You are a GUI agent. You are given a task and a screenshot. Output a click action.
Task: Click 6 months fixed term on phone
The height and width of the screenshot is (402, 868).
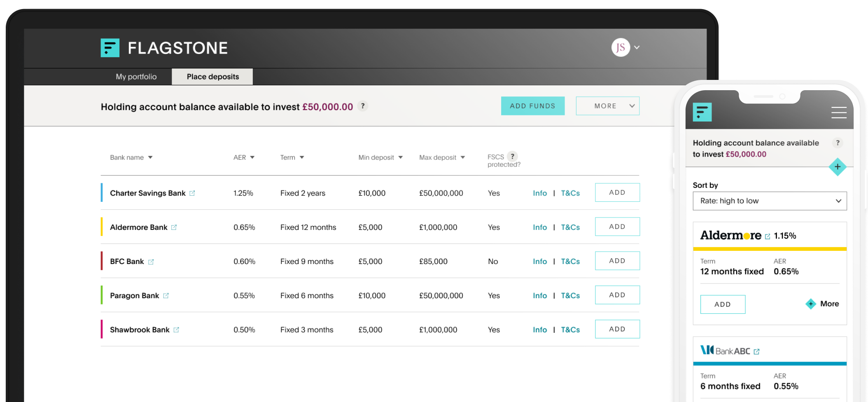click(x=730, y=386)
